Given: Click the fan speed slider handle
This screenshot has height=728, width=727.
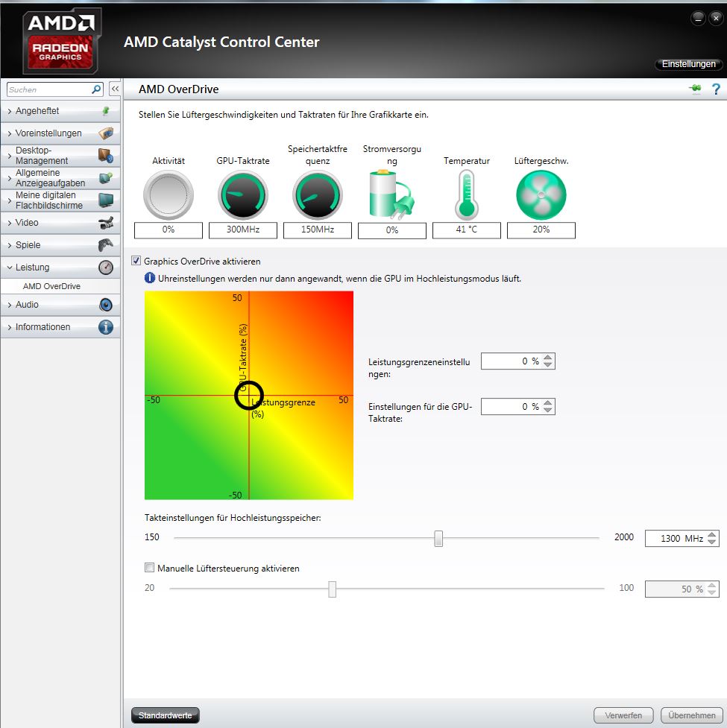Looking at the screenshot, I should pyautogui.click(x=332, y=589).
